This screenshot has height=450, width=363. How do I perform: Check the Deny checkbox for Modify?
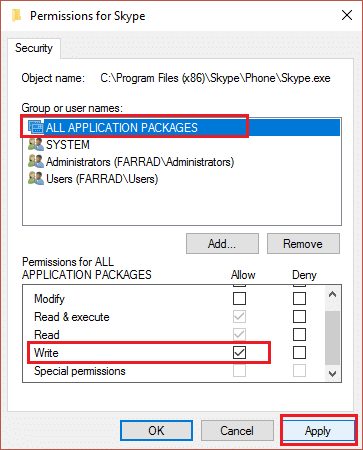tap(299, 299)
